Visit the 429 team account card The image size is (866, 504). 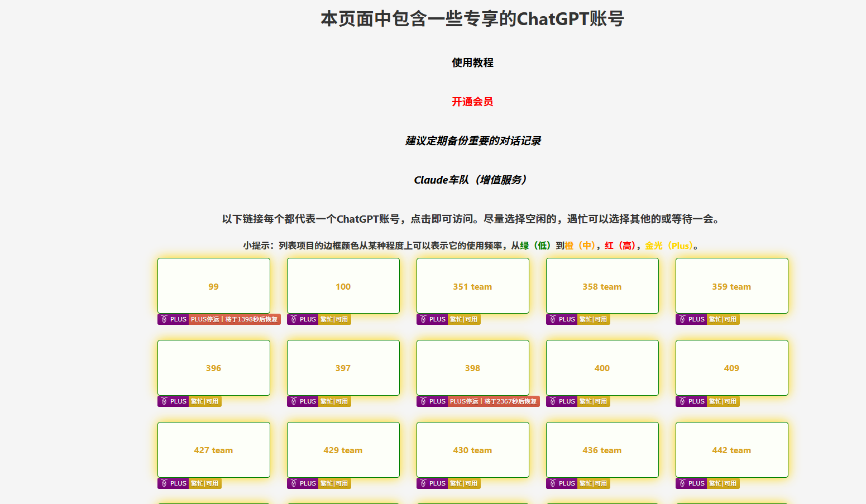[x=343, y=450]
